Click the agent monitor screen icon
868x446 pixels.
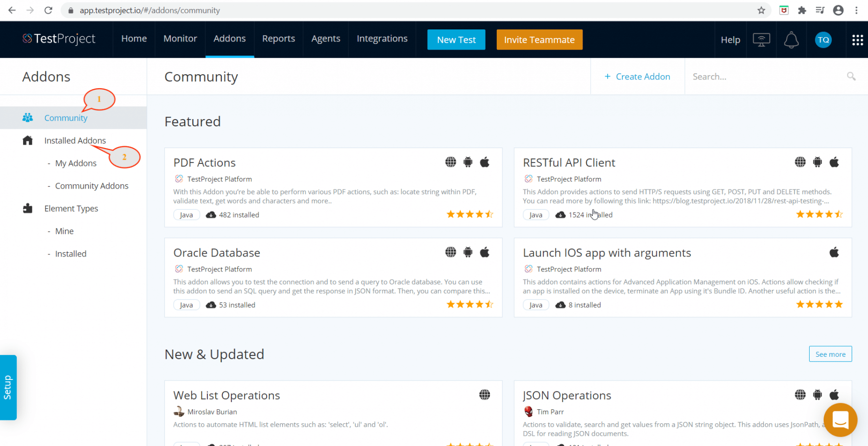point(761,40)
